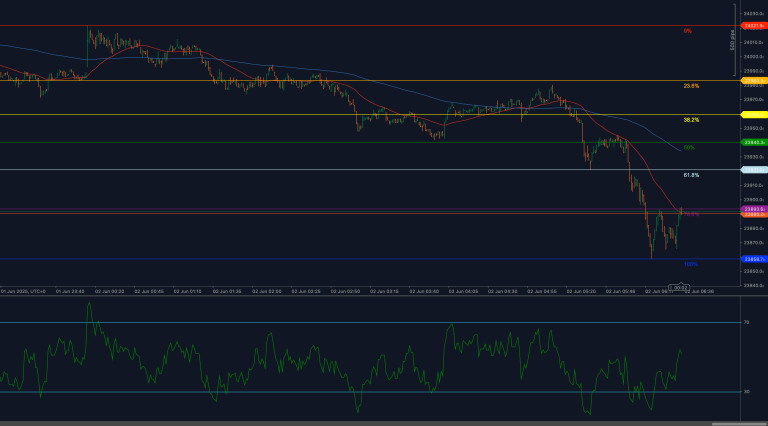The width and height of the screenshot is (768, 426).
Task: Select the yellow price tag at 38.2% level
Action: click(754, 115)
